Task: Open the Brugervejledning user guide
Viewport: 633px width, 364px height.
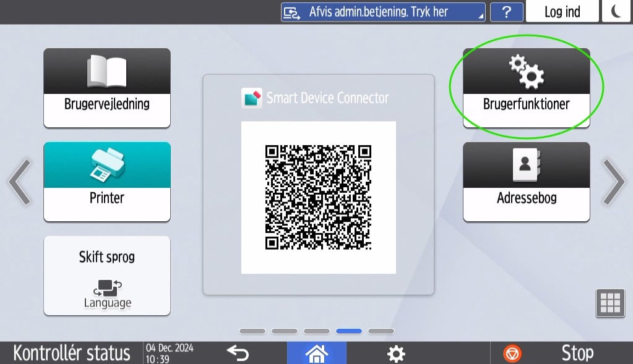Action: pyautogui.click(x=106, y=88)
